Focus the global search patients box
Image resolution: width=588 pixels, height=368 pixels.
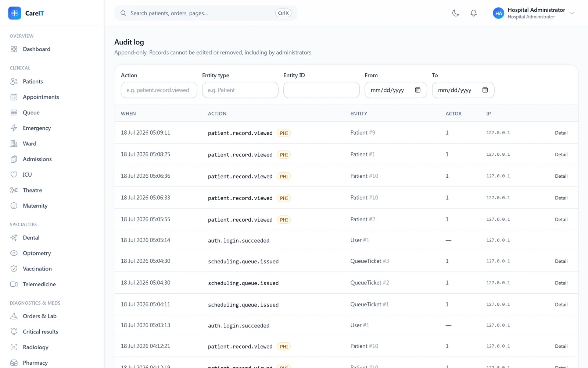(x=205, y=13)
